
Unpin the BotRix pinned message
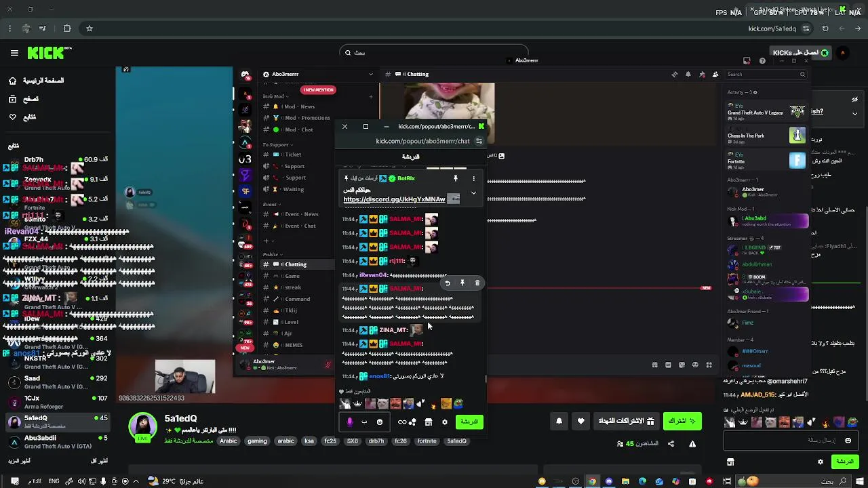(x=456, y=178)
